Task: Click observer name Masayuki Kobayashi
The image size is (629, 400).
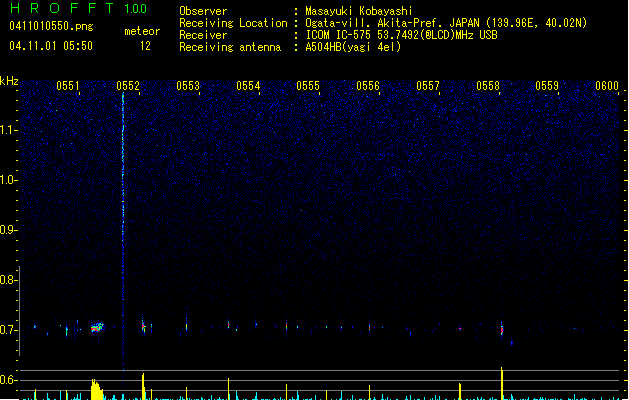Action: [x=359, y=11]
